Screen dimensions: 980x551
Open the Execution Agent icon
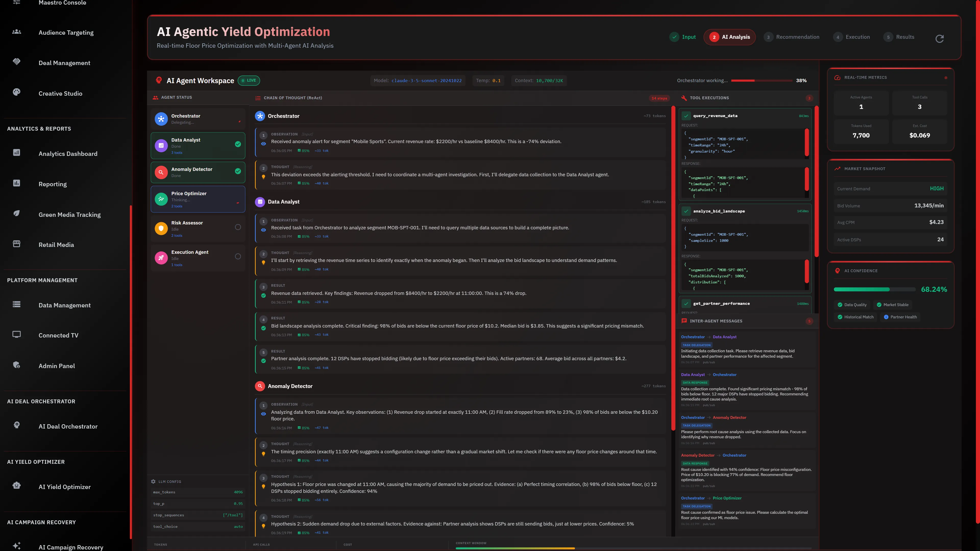tap(161, 258)
